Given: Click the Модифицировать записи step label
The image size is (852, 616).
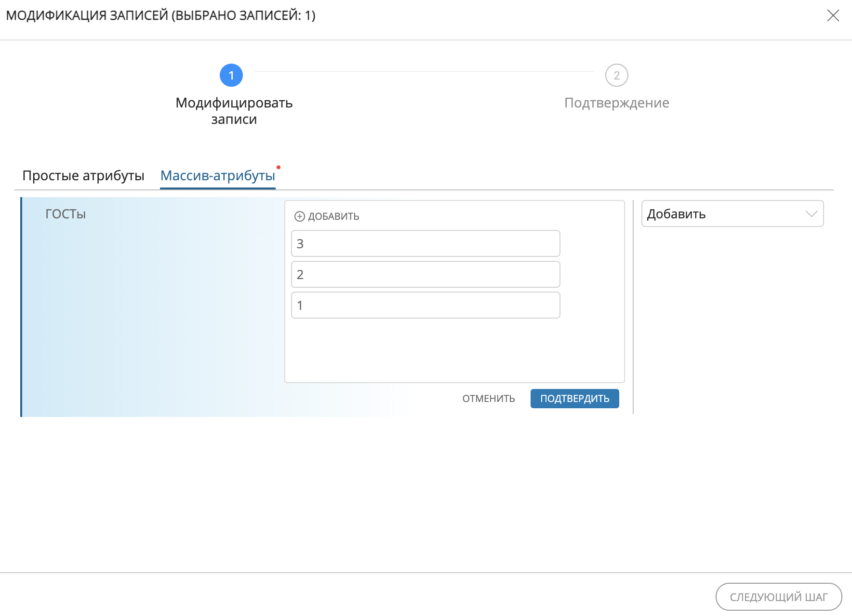Looking at the screenshot, I should [234, 111].
